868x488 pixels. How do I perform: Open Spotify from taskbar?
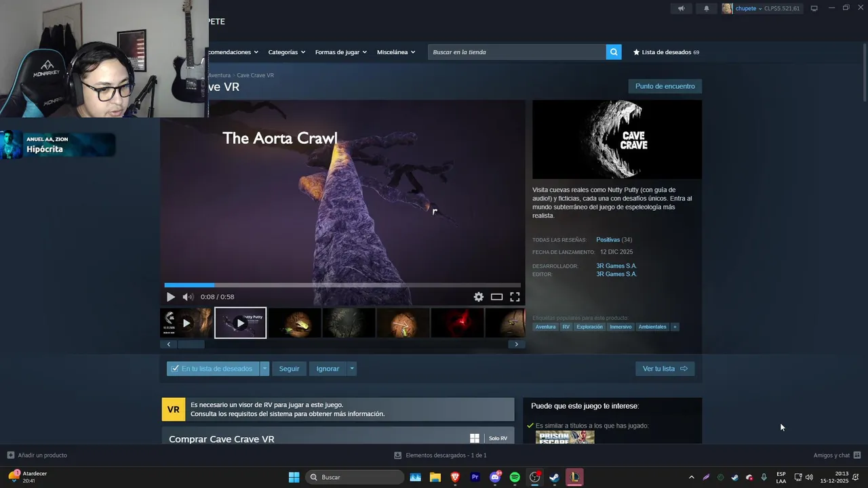point(515,477)
